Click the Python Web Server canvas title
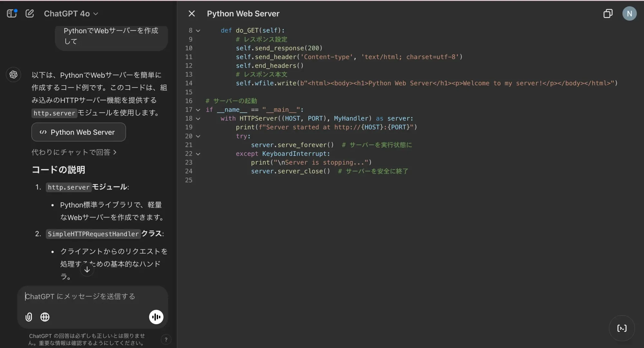 click(243, 14)
